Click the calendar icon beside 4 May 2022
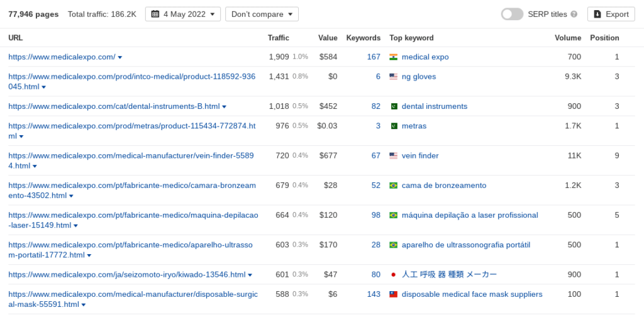 (155, 14)
